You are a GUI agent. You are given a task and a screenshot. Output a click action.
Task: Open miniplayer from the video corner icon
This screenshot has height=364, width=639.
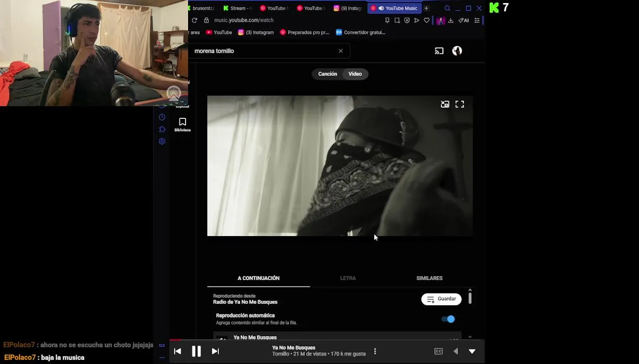445,104
